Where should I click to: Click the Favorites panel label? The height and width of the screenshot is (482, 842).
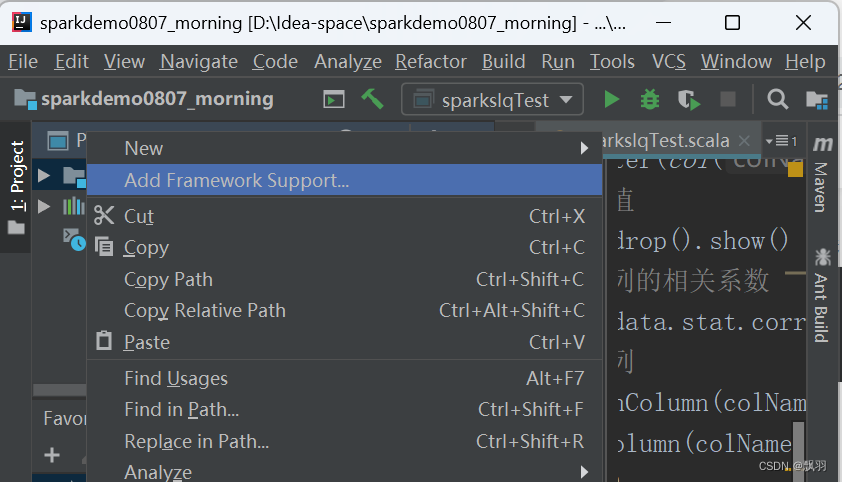point(64,418)
